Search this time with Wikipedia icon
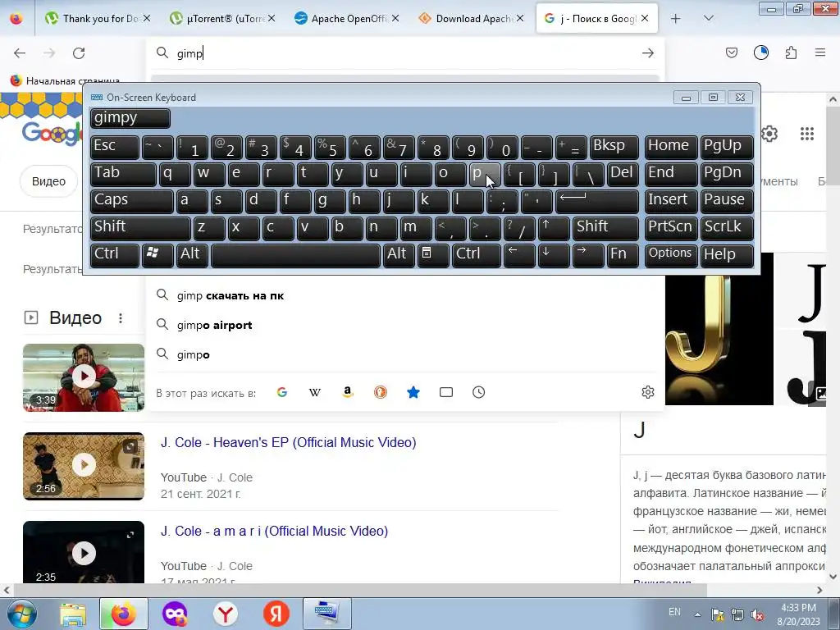This screenshot has height=630, width=840. (x=314, y=392)
